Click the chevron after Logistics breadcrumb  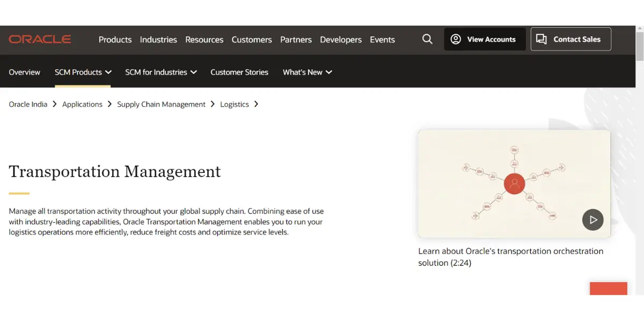[256, 104]
